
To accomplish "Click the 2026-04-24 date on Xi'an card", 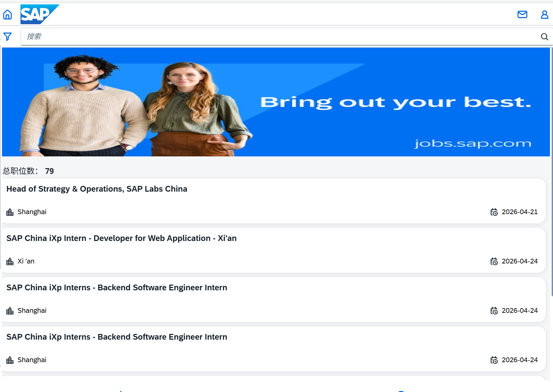I will [x=519, y=261].
